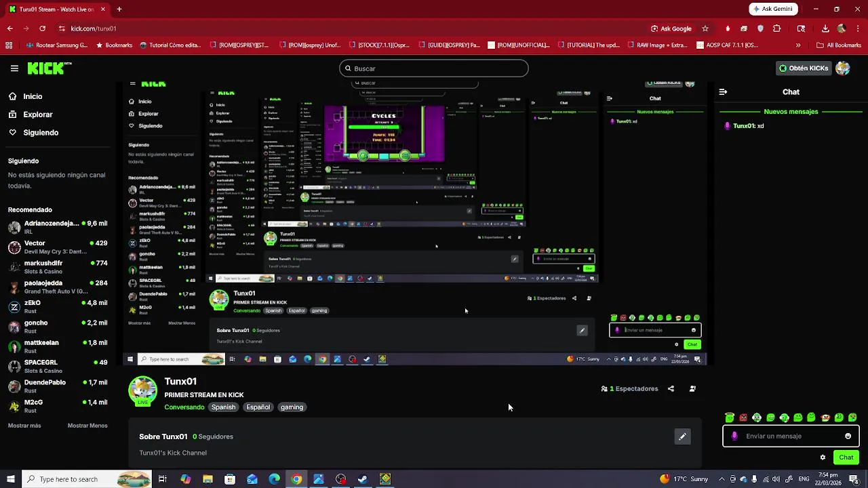Select the Español tag below the stream title
This screenshot has width=868, height=488.
tap(258, 407)
